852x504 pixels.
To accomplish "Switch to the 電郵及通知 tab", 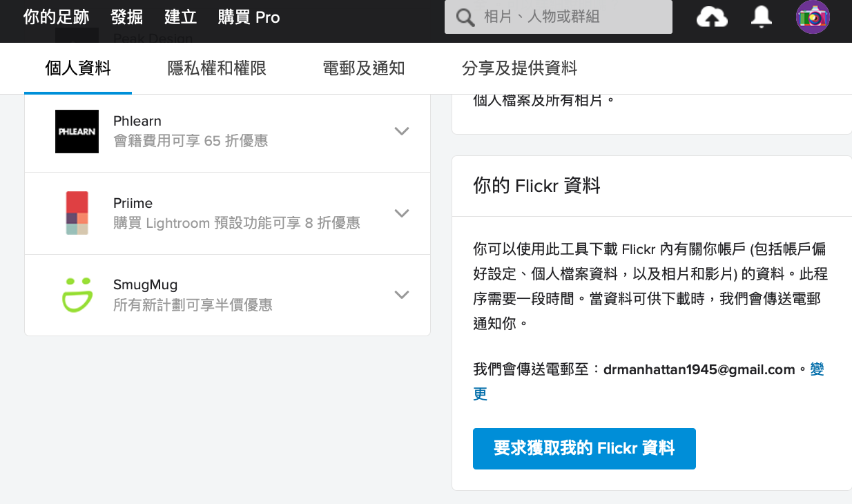I will click(x=364, y=68).
